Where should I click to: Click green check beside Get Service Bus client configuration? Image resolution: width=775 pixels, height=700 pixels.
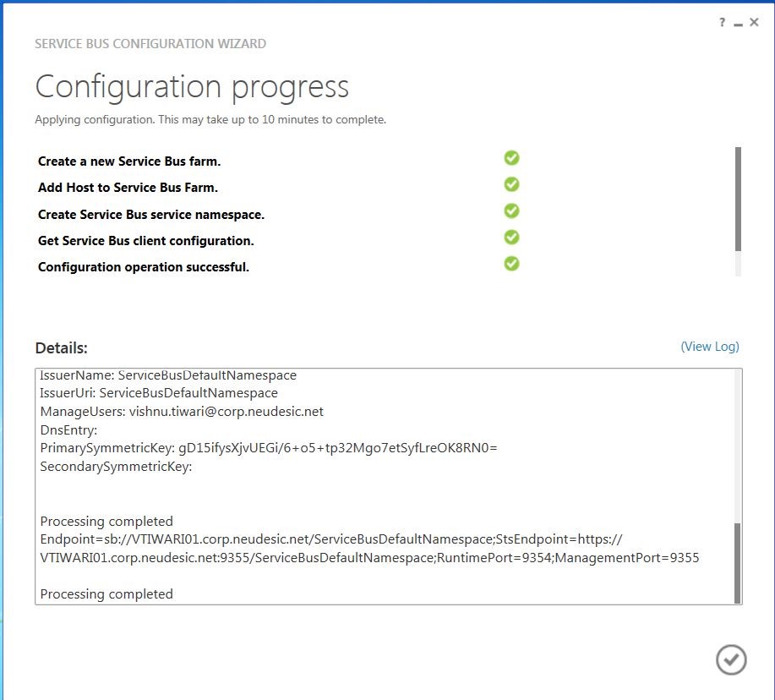coord(511,238)
